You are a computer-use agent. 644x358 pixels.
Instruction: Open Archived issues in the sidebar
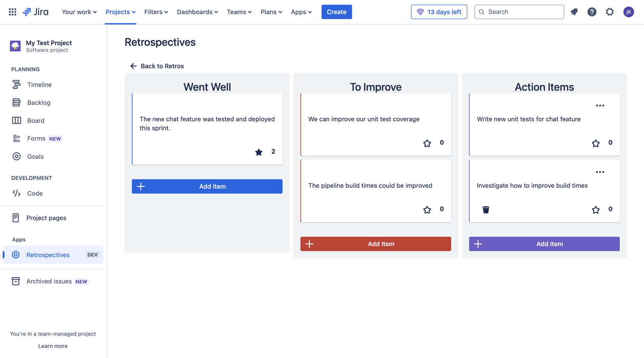pyautogui.click(x=53, y=281)
